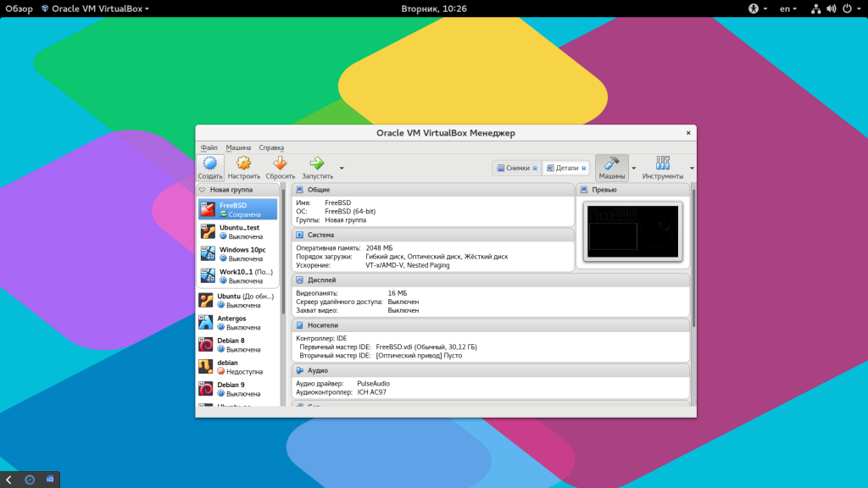Click the Дисплей section icon

[x=301, y=280]
